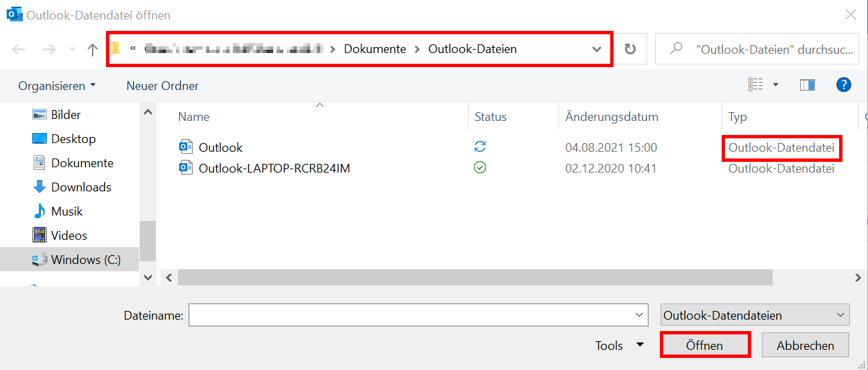
Task: Open the Tools dropdown menu
Action: click(x=619, y=346)
